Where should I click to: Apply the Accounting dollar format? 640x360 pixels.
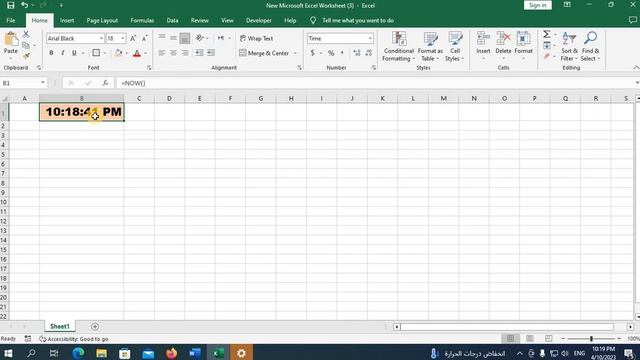tap(312, 53)
